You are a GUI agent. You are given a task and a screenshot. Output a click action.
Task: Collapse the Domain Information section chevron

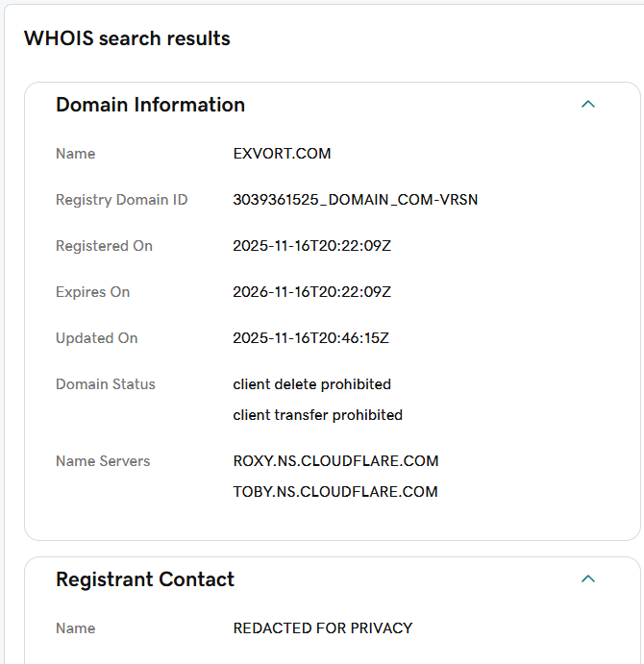pos(588,104)
